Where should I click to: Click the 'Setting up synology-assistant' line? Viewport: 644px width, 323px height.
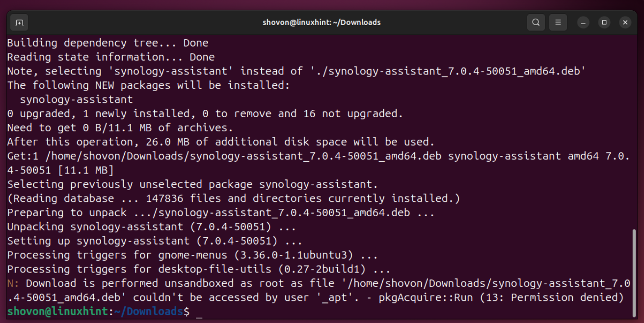tap(155, 241)
